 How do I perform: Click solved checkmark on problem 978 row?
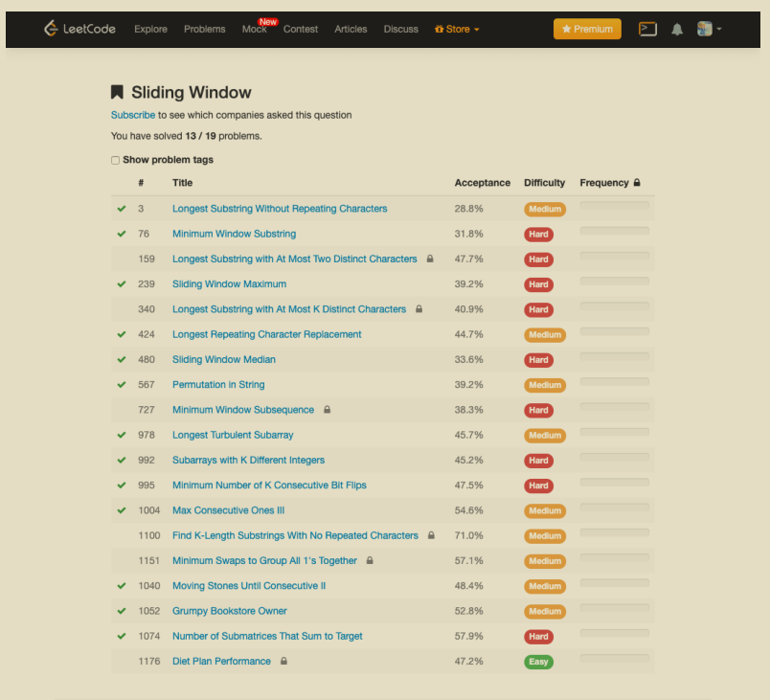tap(122, 435)
